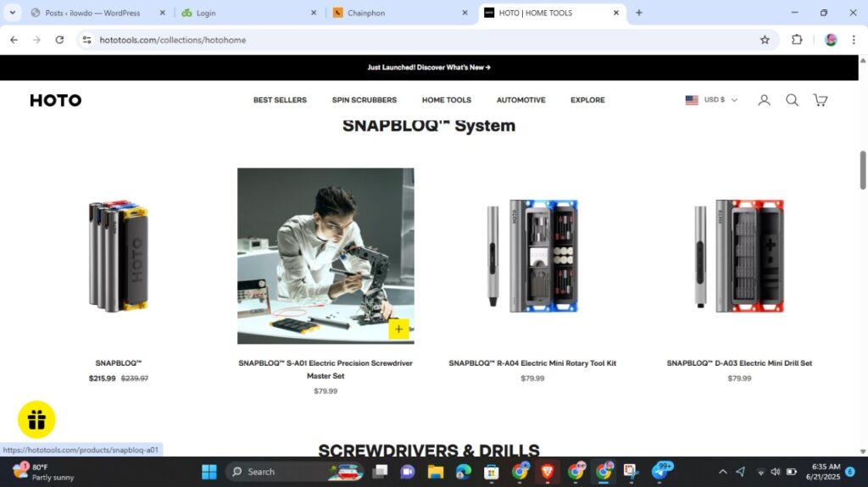Open the volume control in system tray
This screenshot has width=868, height=487.
point(776,472)
